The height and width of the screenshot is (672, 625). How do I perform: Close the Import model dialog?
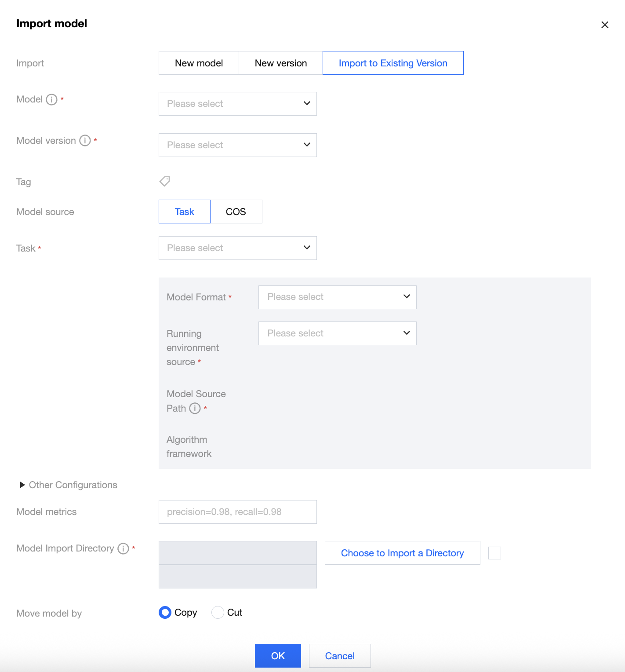tap(605, 25)
